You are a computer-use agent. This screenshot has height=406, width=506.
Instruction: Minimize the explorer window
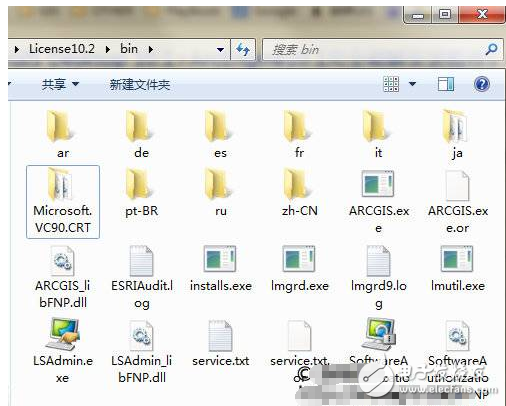point(418,15)
